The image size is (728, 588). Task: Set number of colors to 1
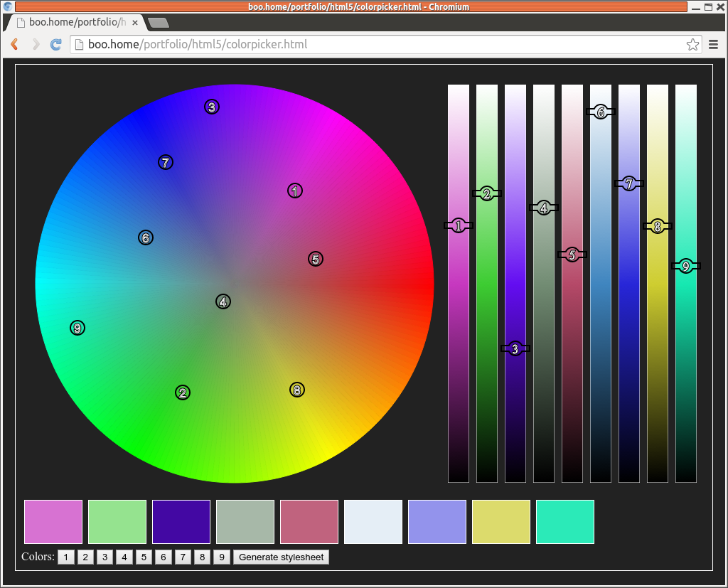(66, 557)
